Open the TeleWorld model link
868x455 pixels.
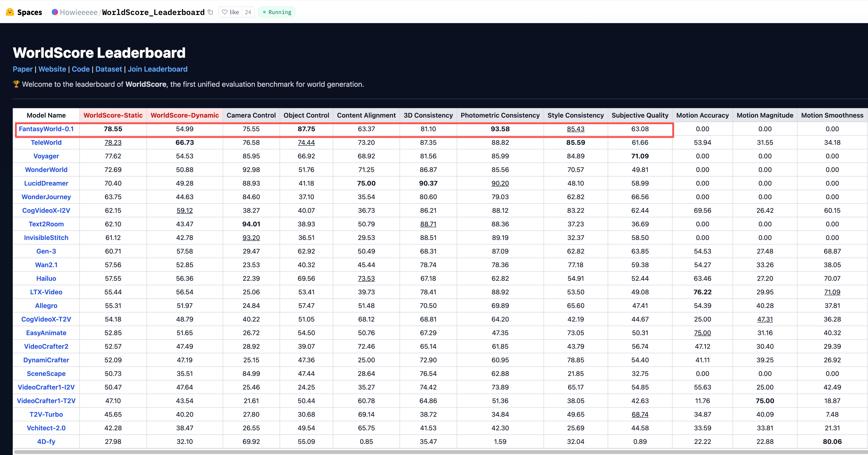coord(46,143)
